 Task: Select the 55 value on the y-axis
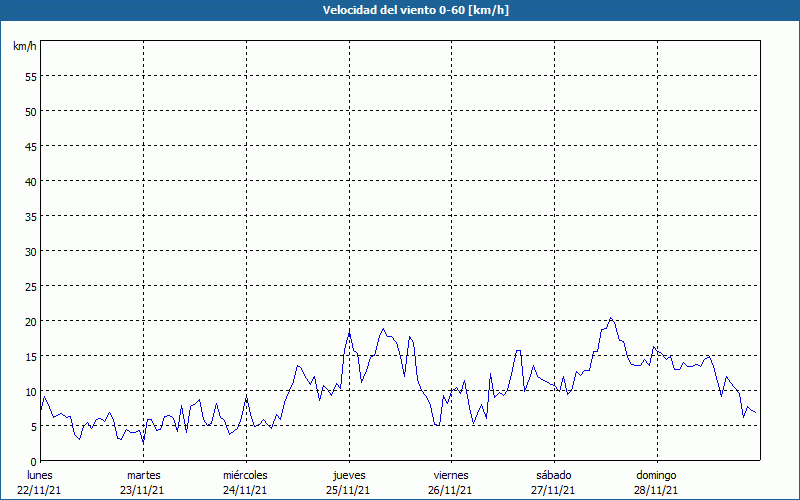click(x=31, y=77)
